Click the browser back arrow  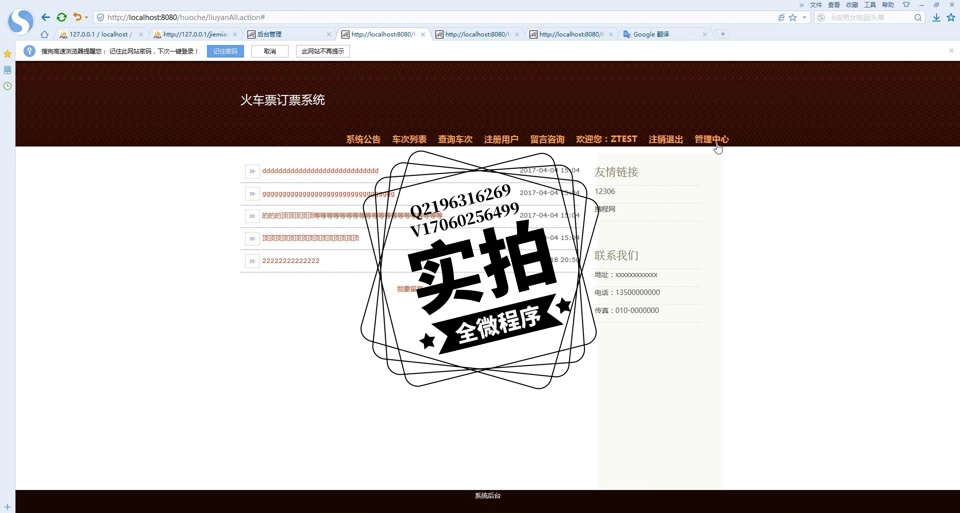45,17
